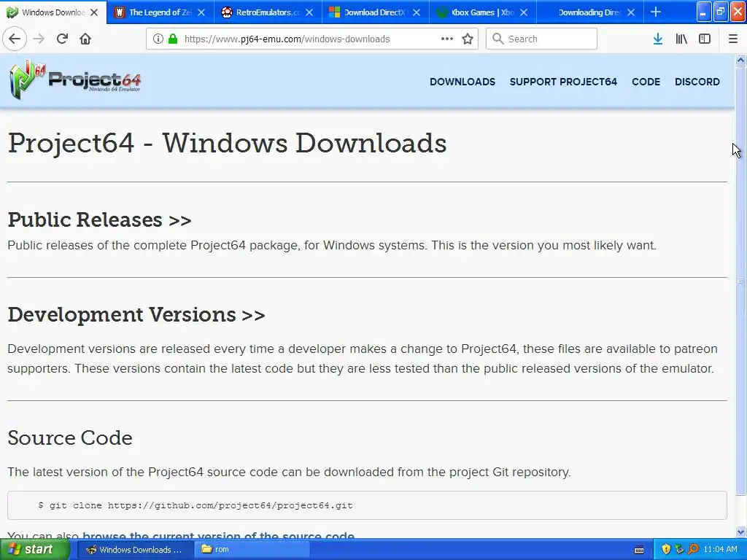Open SUPPORT PROJECT64 nav link
This screenshot has height=560, width=747.
(563, 82)
